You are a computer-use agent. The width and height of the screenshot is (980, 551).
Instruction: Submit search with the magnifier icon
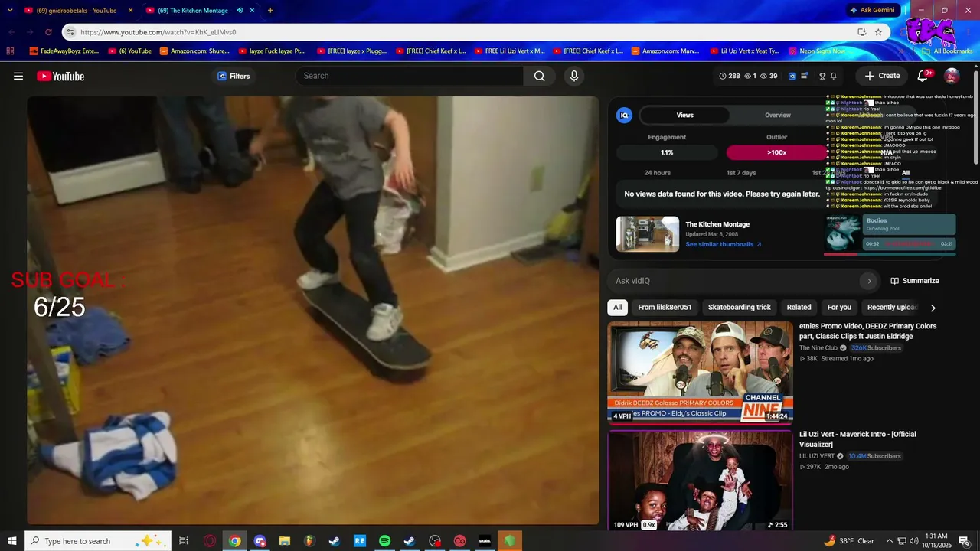(x=540, y=76)
